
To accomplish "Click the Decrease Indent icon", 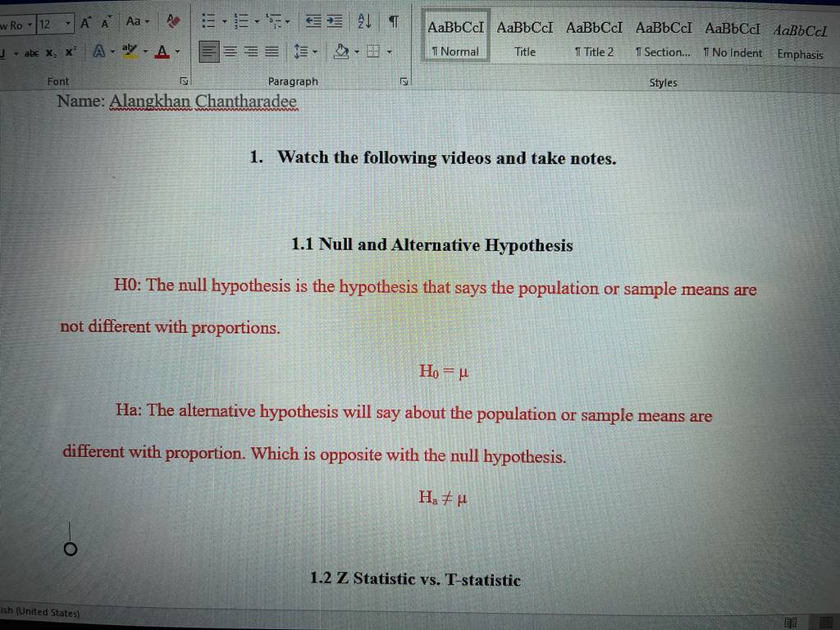I will point(313,21).
